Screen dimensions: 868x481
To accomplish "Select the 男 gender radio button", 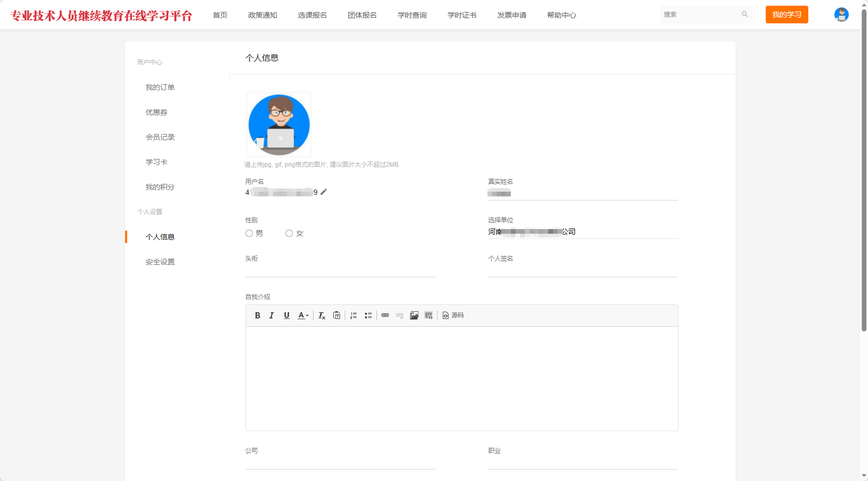I will [x=249, y=233].
